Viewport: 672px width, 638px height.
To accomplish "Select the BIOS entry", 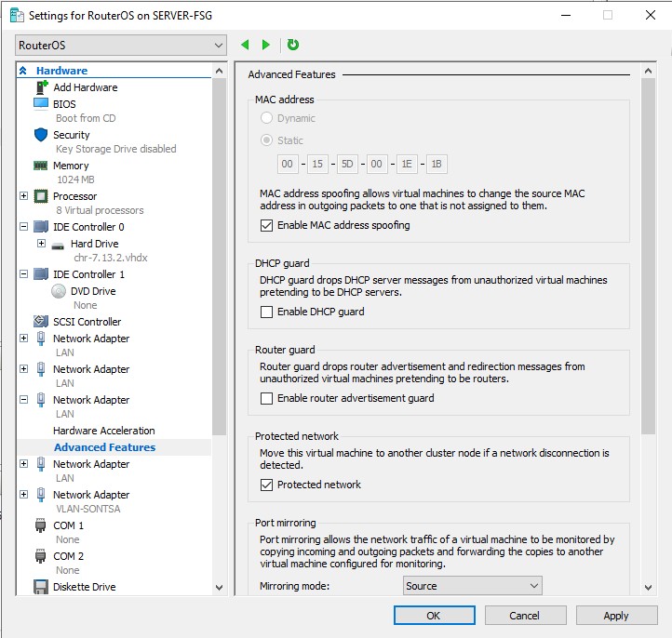I will click(64, 104).
